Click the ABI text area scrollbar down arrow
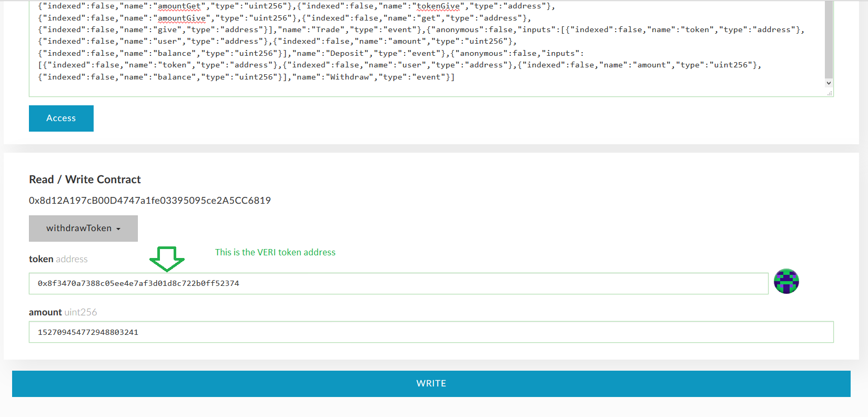868x417 pixels. pyautogui.click(x=829, y=83)
